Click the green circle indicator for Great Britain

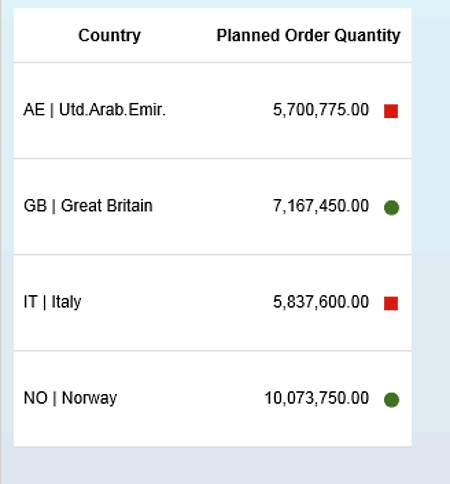(391, 208)
